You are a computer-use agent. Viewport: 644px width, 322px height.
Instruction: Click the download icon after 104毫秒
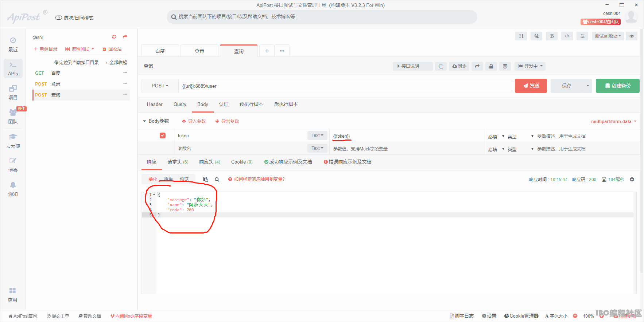click(632, 179)
